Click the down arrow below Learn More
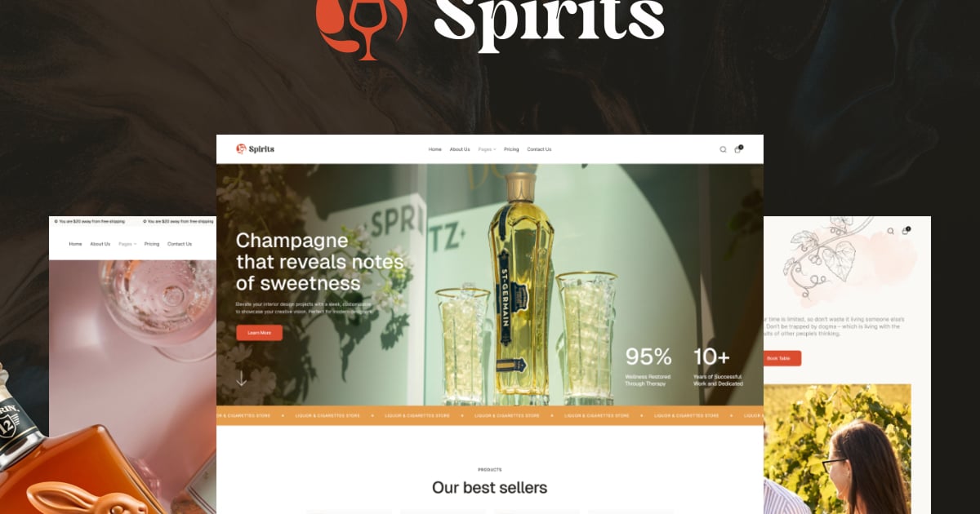This screenshot has width=980, height=514. [241, 379]
